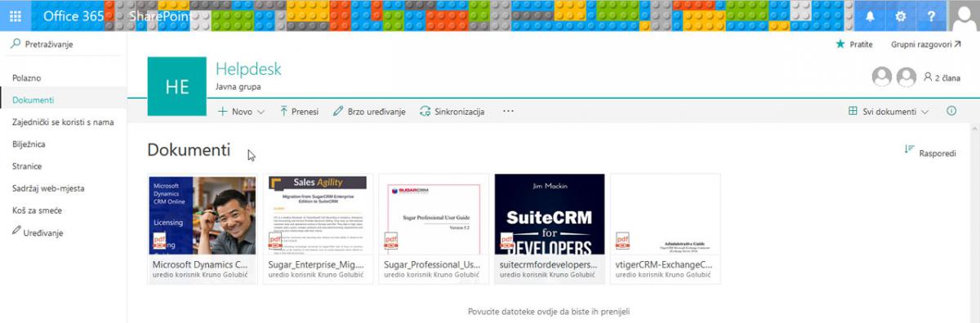Click PDF icon on Sugar_Professional tile
The image size is (980, 323).
[391, 241]
